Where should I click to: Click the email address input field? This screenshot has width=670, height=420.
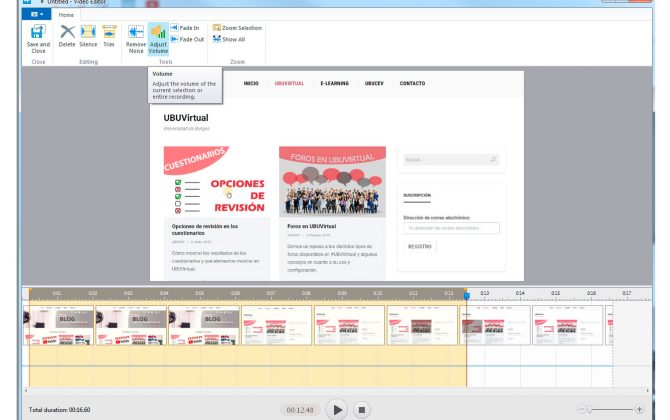point(451,228)
